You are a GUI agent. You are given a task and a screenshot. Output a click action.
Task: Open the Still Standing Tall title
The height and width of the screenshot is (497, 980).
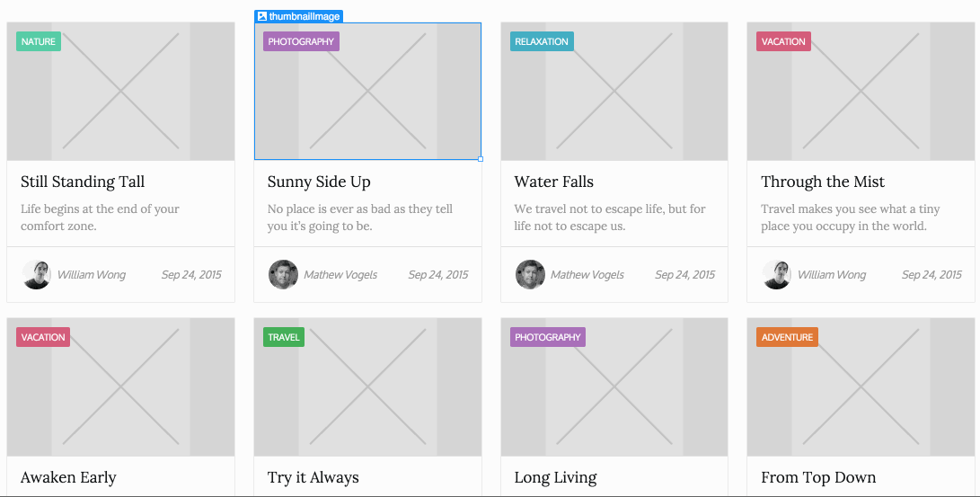click(83, 182)
